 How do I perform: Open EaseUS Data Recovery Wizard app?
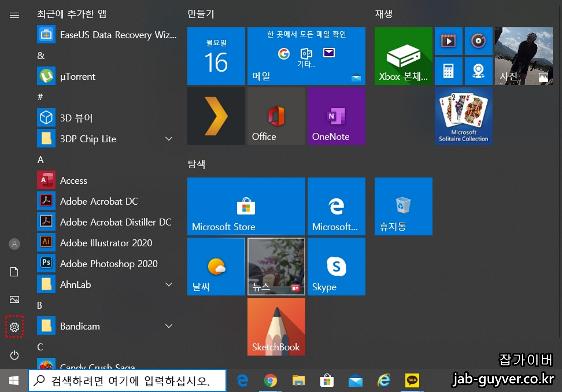(107, 34)
